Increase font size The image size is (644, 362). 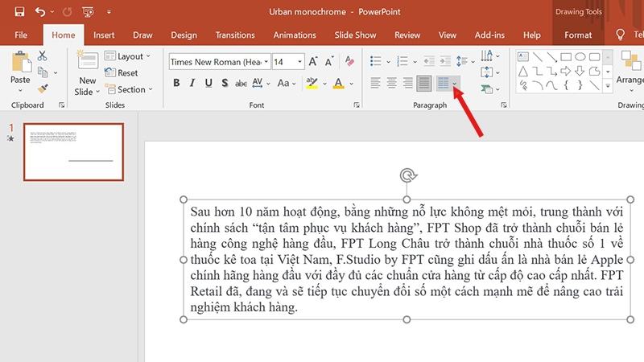tap(313, 62)
